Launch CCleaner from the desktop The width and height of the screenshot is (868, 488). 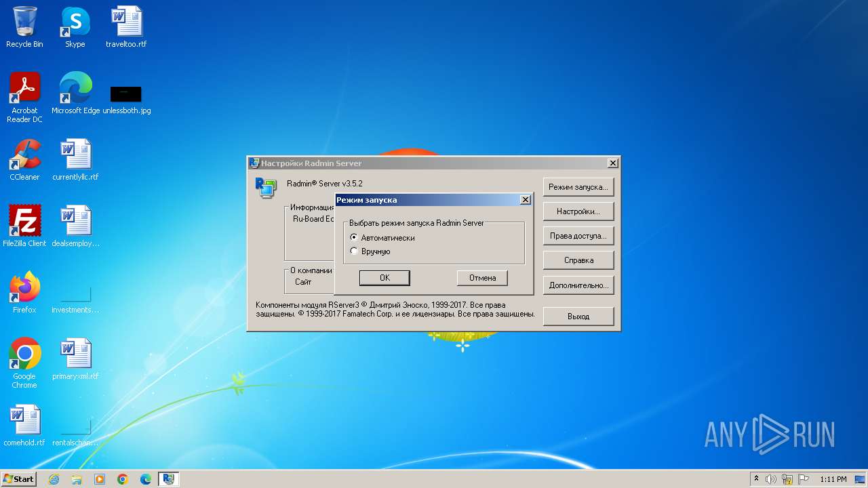coord(24,160)
